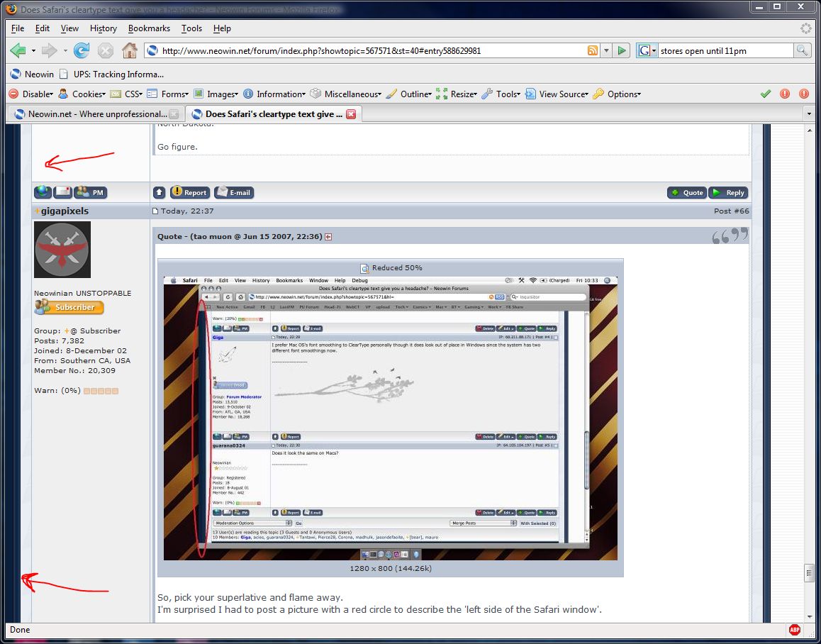Click the Forward navigation arrow
The width and height of the screenshot is (821, 644).
(x=49, y=51)
